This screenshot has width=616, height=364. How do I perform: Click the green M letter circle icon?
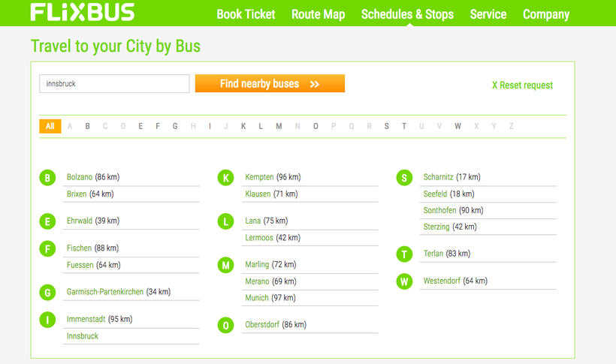point(225,265)
